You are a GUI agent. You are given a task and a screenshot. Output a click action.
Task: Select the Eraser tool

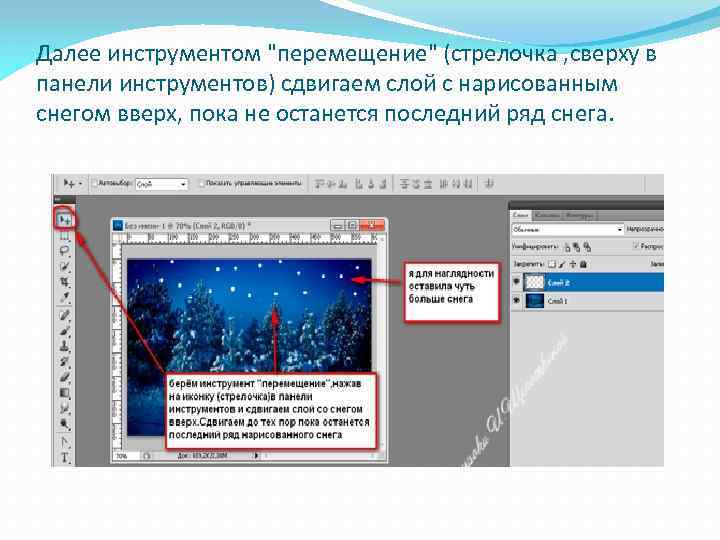click(x=65, y=377)
